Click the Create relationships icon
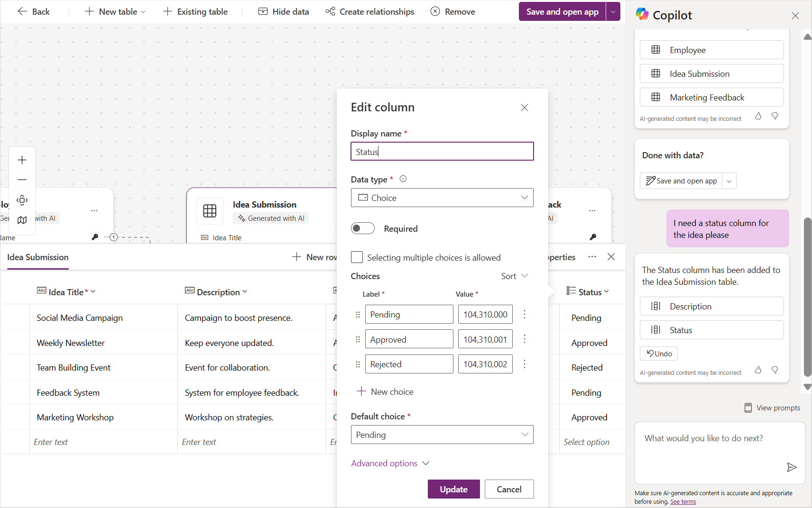This screenshot has width=812, height=508. (330, 11)
